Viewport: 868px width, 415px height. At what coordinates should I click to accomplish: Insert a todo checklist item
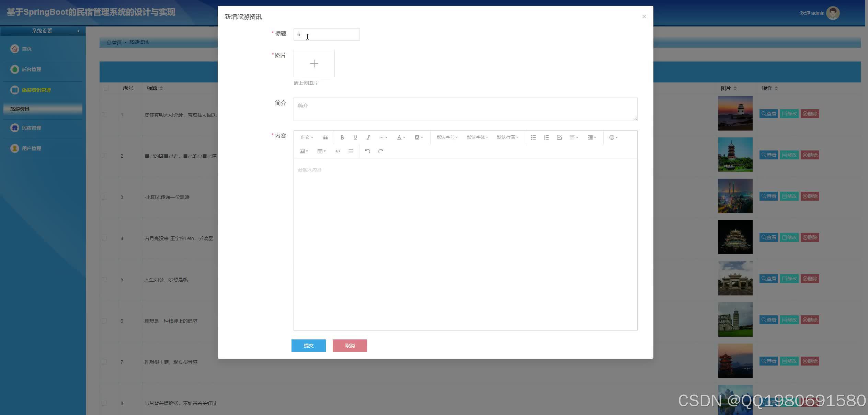click(559, 137)
